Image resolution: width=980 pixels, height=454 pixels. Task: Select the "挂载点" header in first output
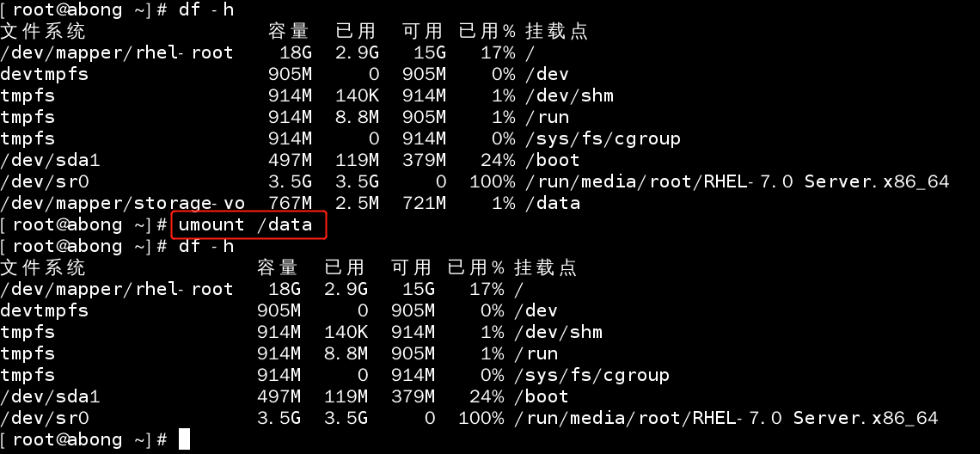coord(557,31)
